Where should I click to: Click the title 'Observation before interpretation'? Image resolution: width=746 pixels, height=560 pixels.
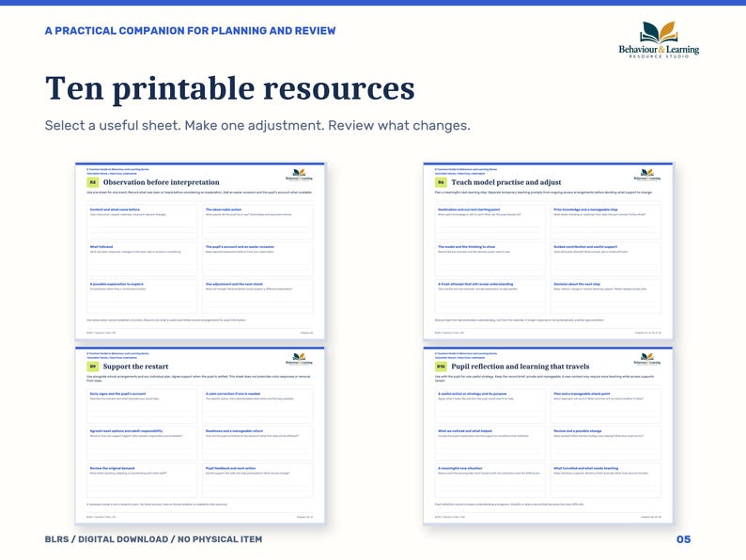[x=162, y=182]
